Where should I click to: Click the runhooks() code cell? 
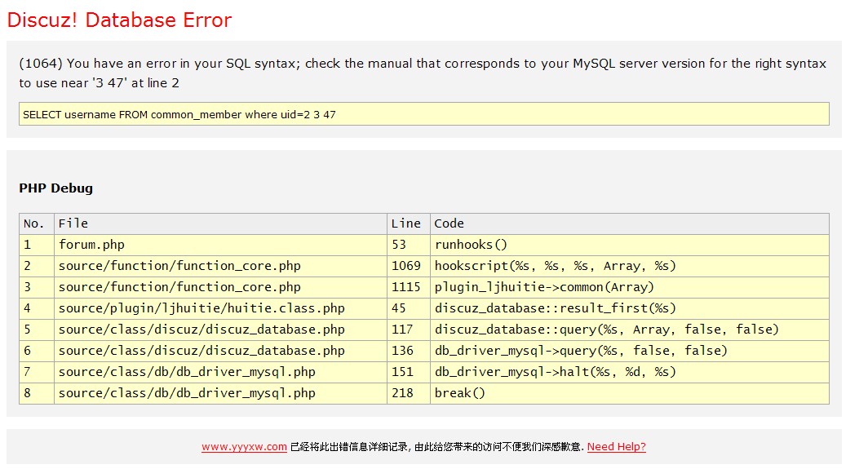(x=630, y=245)
